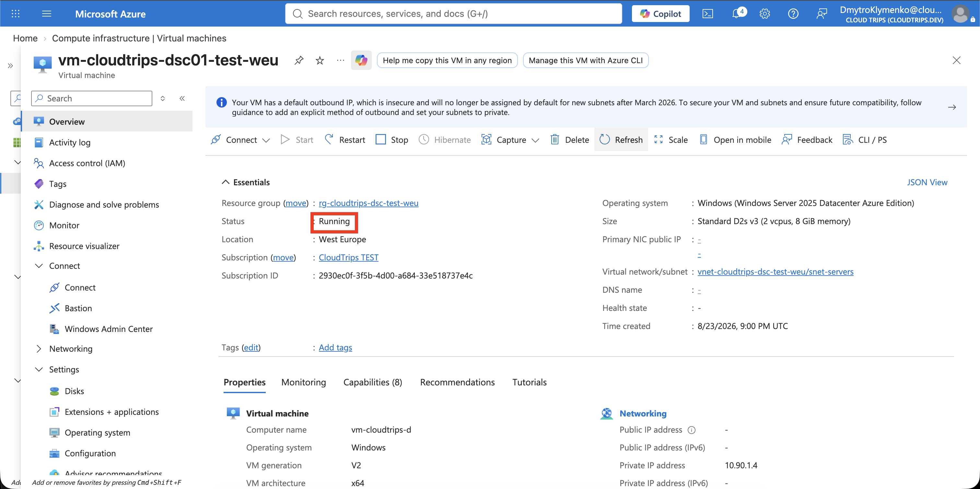Click Help me copy this VM button
Image resolution: width=980 pixels, height=489 pixels.
[447, 60]
